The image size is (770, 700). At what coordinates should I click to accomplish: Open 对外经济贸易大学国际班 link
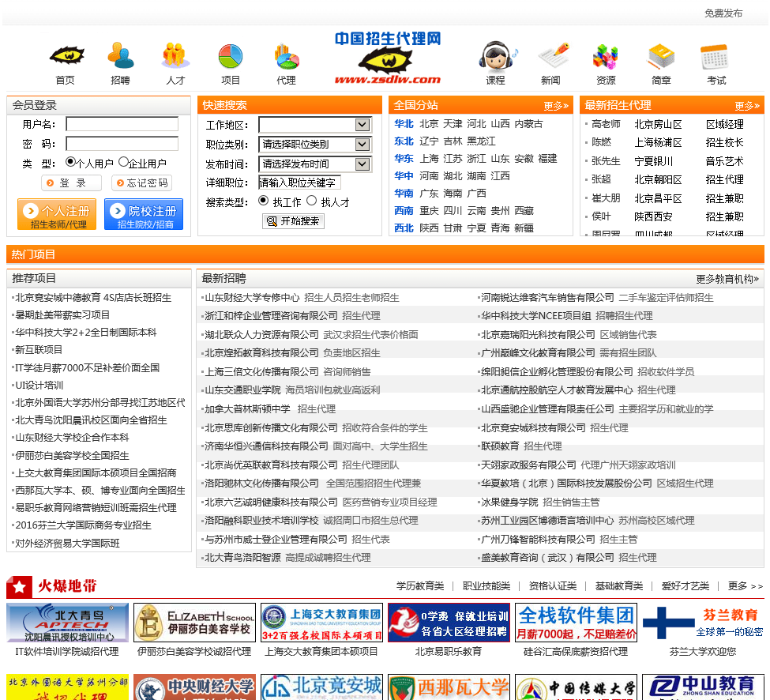click(67, 544)
